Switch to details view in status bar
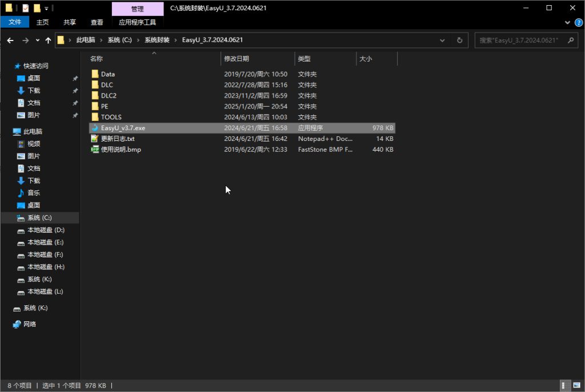585x392 pixels. [x=564, y=386]
